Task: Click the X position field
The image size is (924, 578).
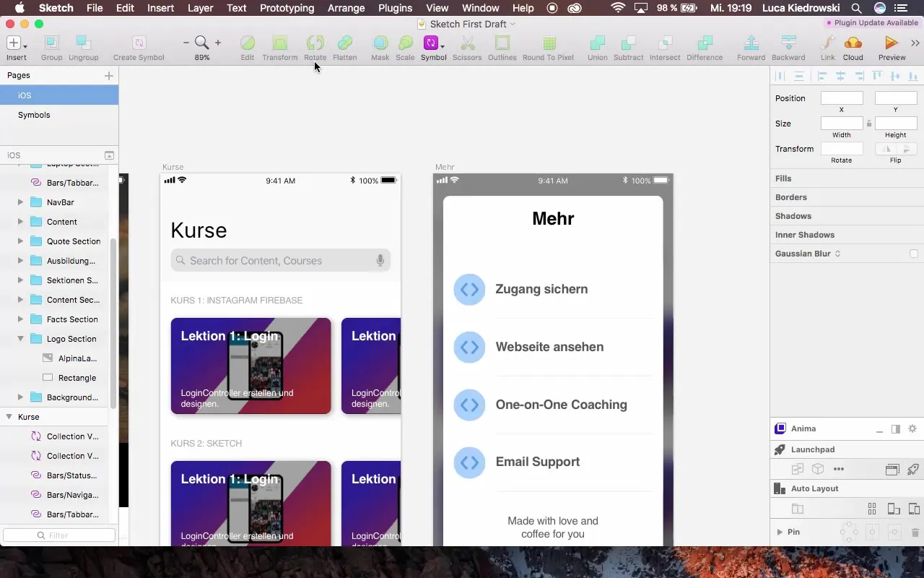Action: pos(842,98)
